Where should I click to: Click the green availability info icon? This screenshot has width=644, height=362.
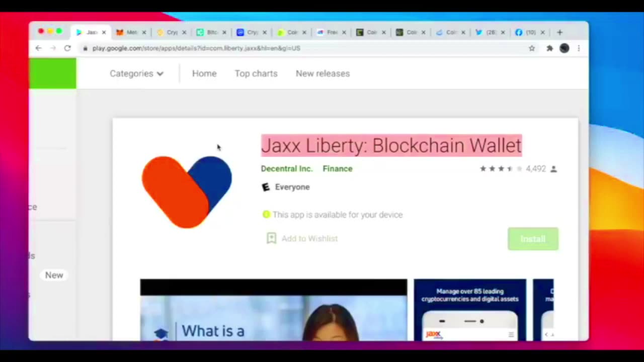click(x=266, y=215)
